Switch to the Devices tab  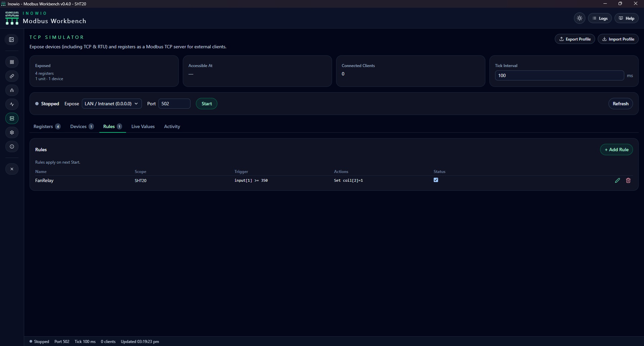point(82,126)
